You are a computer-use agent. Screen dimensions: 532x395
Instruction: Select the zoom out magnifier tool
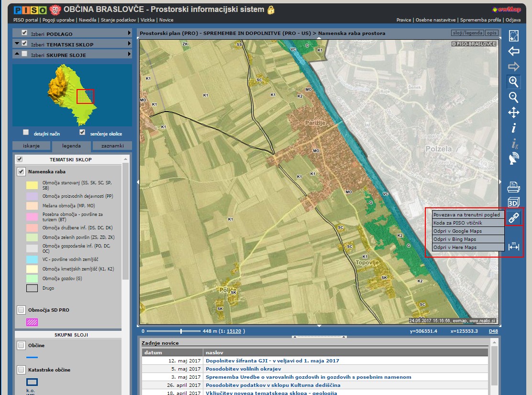pyautogui.click(x=514, y=97)
